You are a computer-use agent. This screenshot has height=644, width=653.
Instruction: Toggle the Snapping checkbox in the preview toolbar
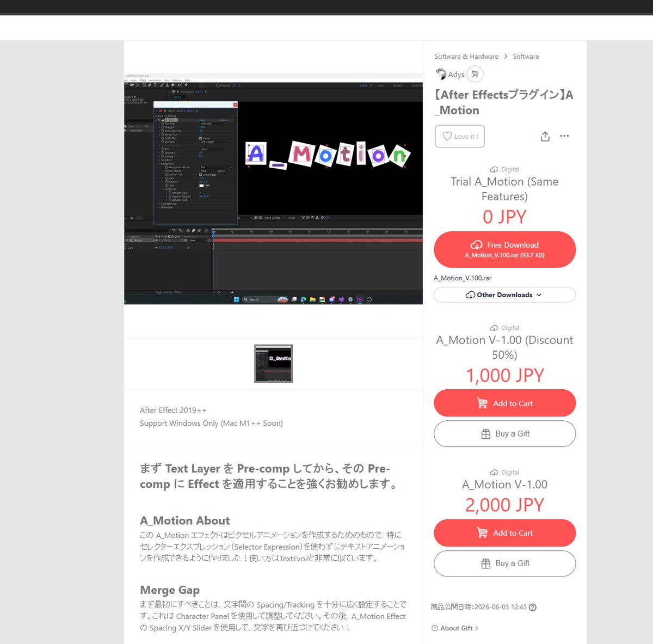point(218,85)
